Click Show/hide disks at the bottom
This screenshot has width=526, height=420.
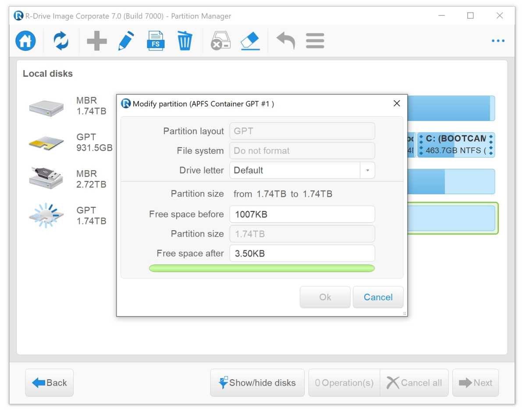(257, 382)
